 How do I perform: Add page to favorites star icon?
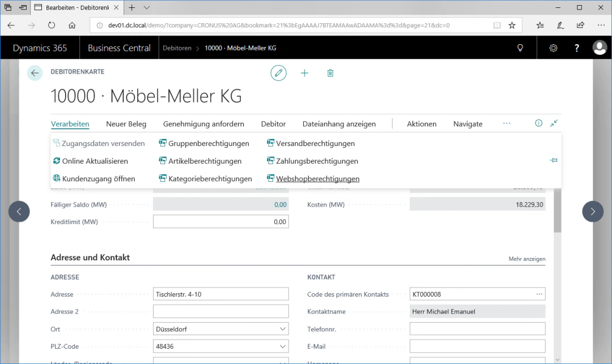[x=512, y=25]
